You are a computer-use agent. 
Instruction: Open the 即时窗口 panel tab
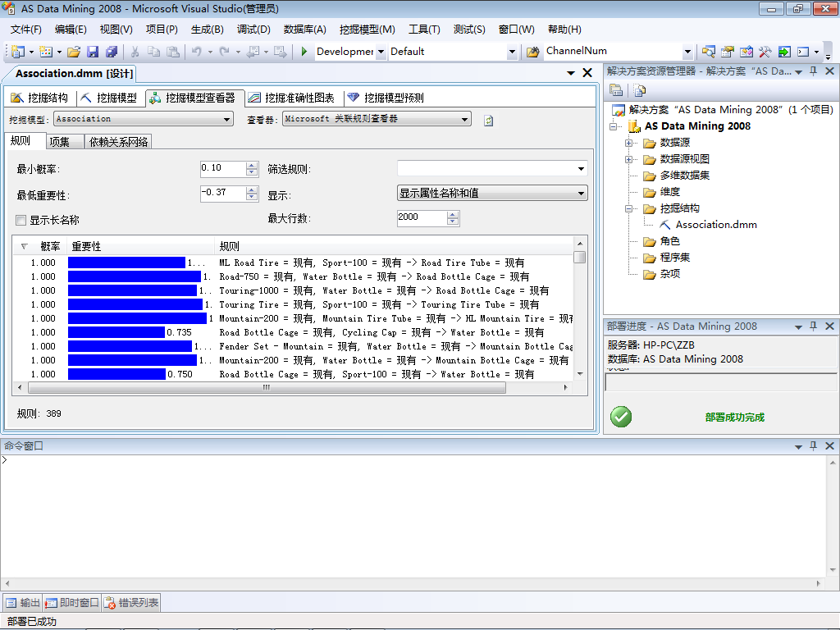tap(72, 603)
